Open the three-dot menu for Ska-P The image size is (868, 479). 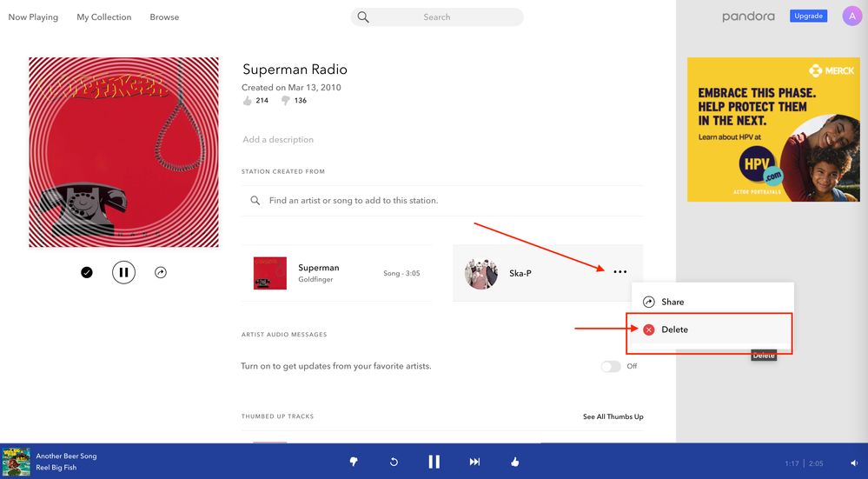tap(620, 272)
